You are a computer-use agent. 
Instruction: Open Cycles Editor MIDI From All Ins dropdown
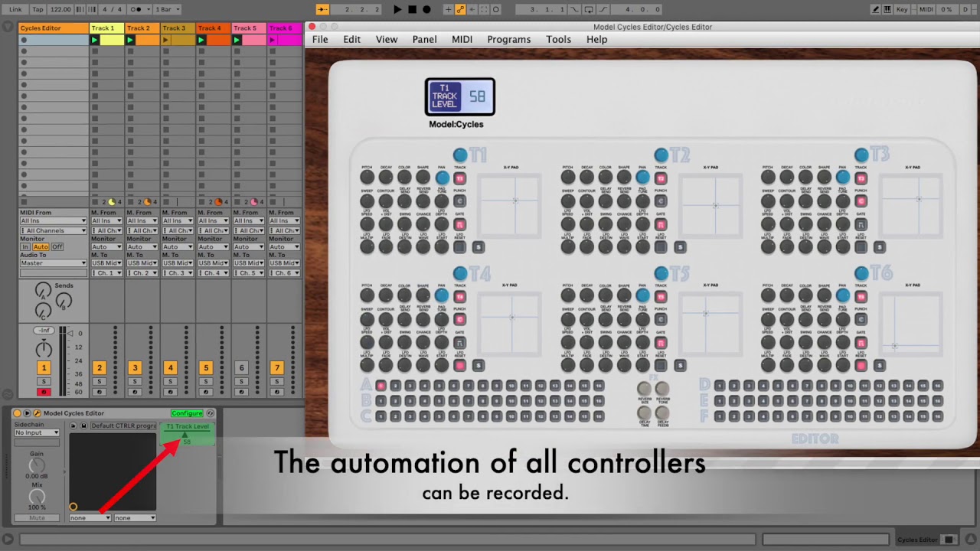click(54, 221)
